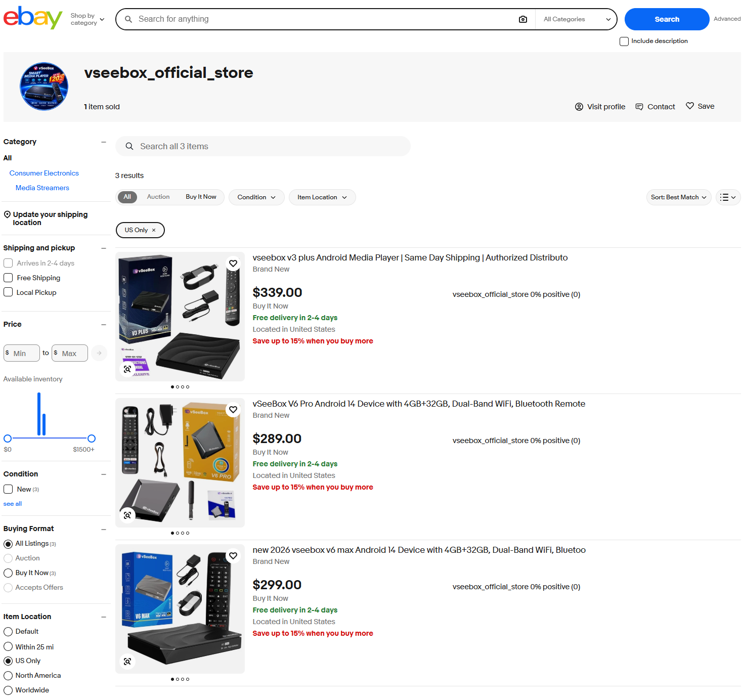Open the v6 max product thumbnail
Screen dimensions: 742x700
point(180,609)
